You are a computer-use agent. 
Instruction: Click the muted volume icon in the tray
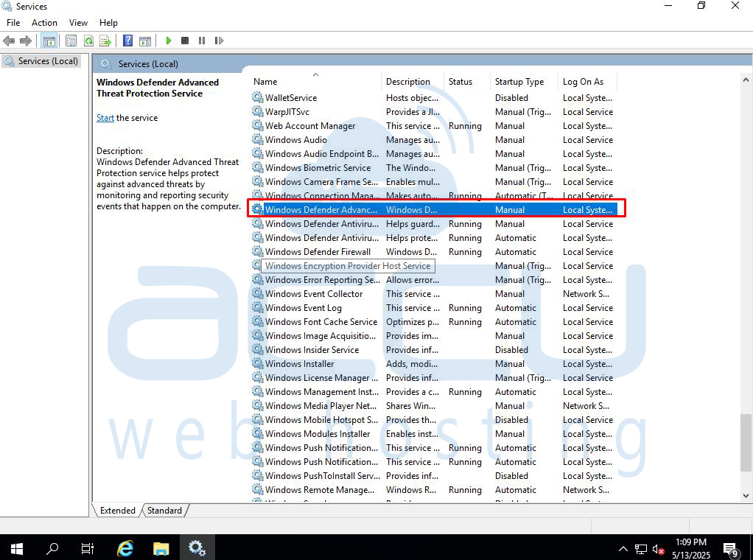pos(658,549)
